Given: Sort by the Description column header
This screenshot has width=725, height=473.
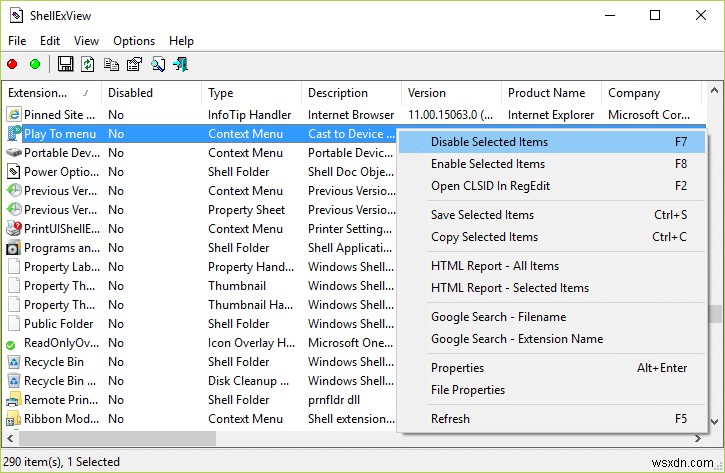Looking at the screenshot, I should [x=351, y=92].
